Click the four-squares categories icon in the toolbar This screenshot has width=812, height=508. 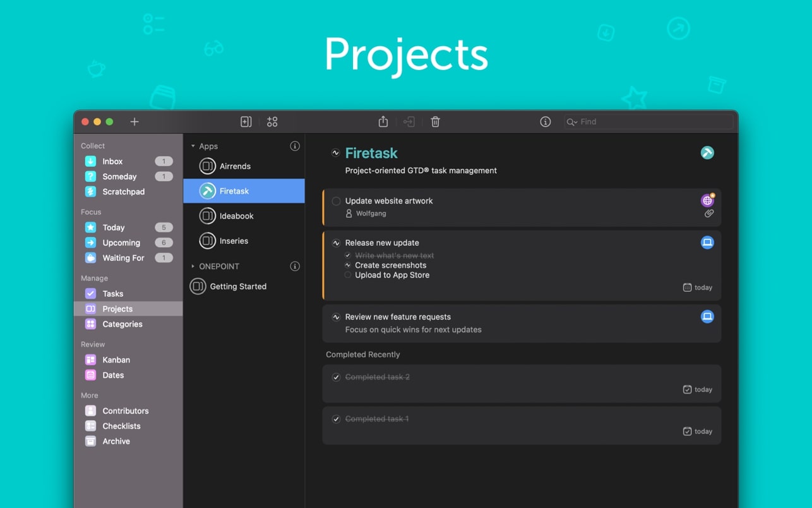pos(272,122)
